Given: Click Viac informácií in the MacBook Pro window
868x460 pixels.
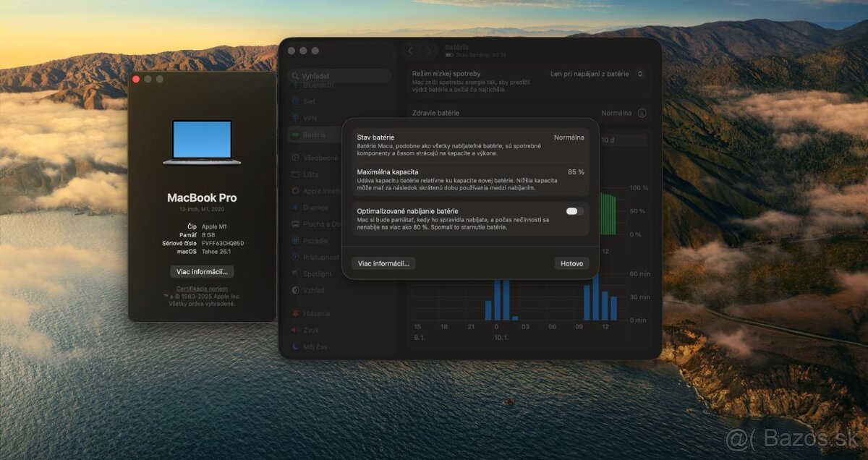Looking at the screenshot, I should pyautogui.click(x=203, y=272).
